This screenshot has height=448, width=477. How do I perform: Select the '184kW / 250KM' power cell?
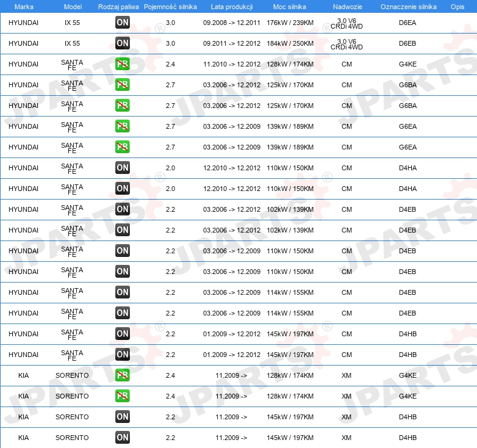point(290,43)
